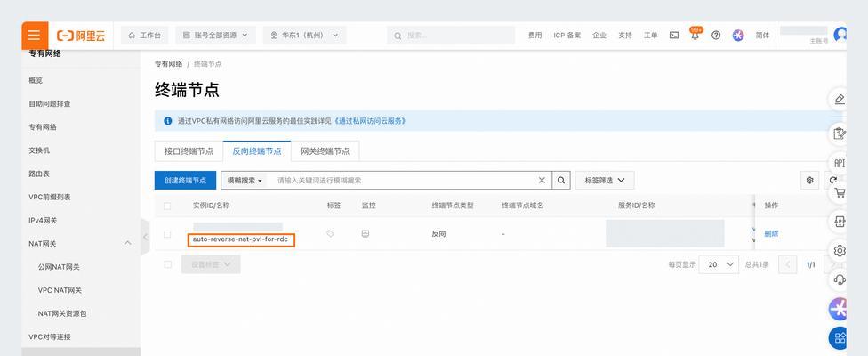Open the feedback clipboard floating icon
Viewport: 868px width, 356px height.
point(840,133)
